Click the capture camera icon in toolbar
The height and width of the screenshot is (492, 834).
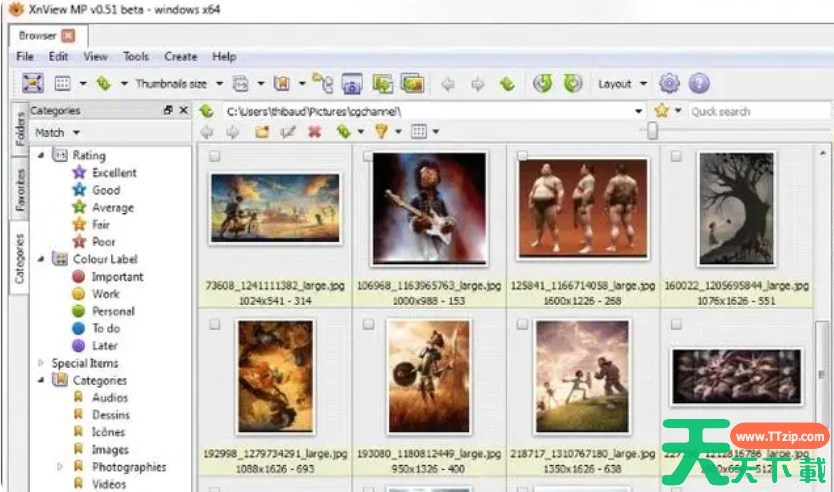[352, 84]
